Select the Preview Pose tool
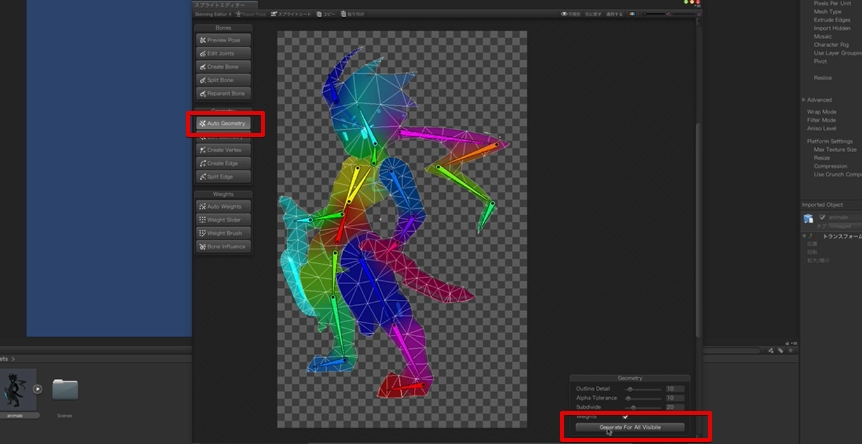The image size is (862, 445). click(223, 40)
